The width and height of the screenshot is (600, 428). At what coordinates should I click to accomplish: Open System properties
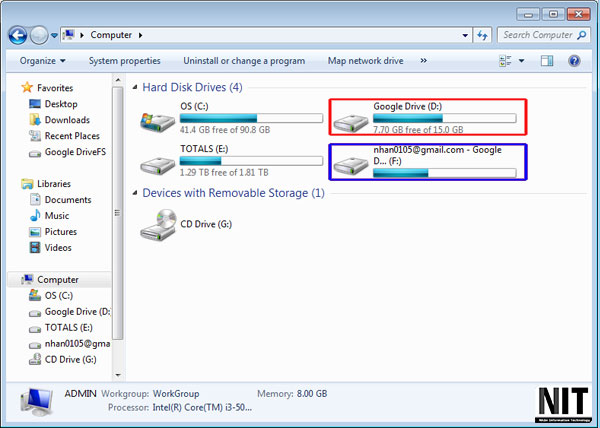[x=124, y=61]
